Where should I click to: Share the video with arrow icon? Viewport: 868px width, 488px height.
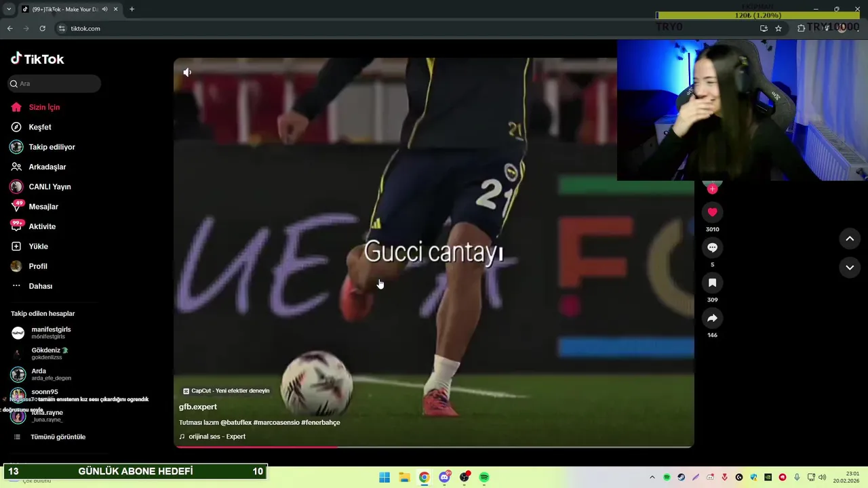tap(712, 318)
